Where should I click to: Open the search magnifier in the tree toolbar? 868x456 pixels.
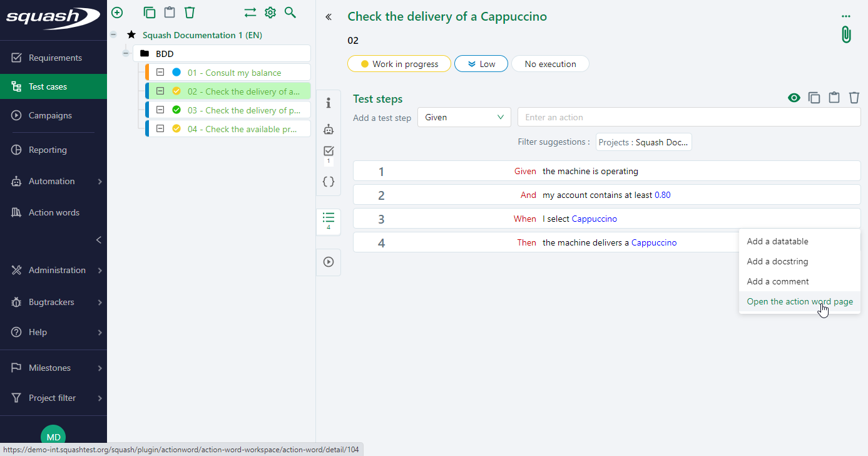[290, 13]
